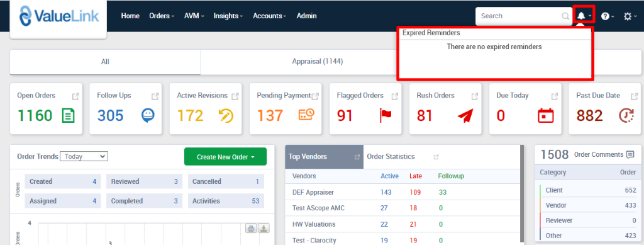Print the Order Trends chart
The height and width of the screenshot is (245, 644).
click(252, 228)
